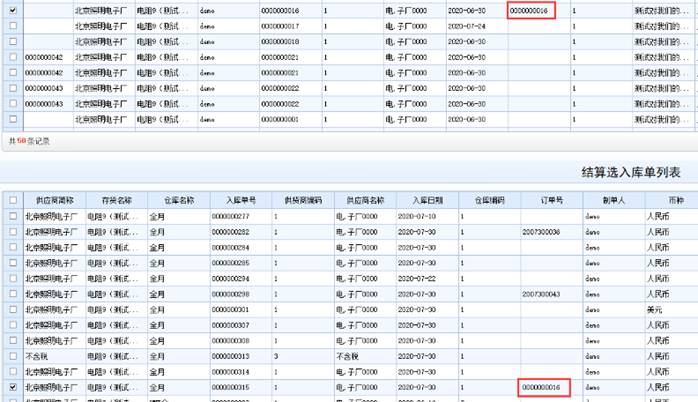Tick the checkbox for row 0000000017

point(13,25)
